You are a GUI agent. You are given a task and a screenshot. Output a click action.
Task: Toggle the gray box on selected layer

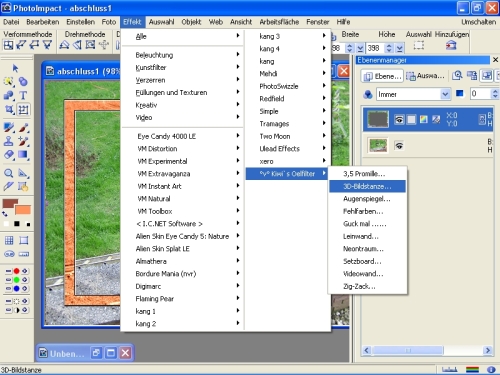click(412, 119)
